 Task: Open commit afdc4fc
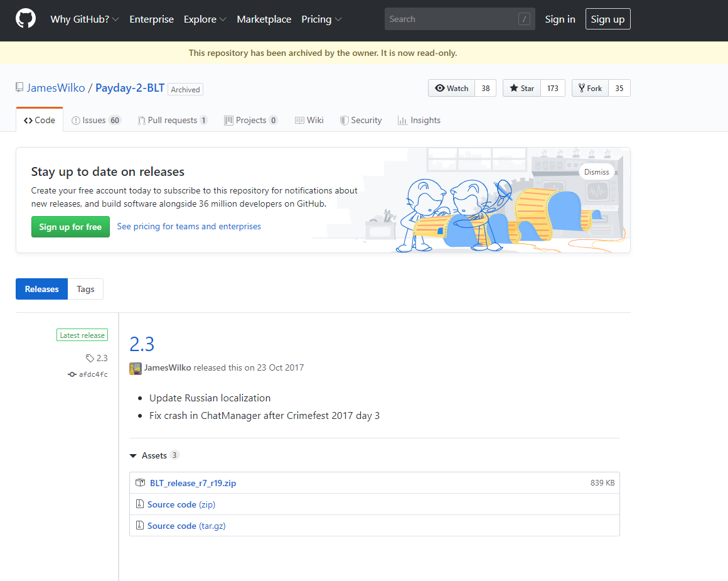[x=94, y=374]
